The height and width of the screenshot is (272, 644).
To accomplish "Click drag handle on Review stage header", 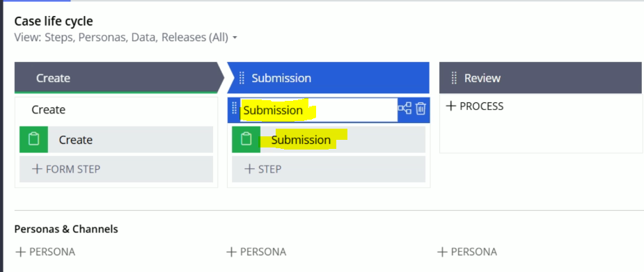I will click(454, 77).
